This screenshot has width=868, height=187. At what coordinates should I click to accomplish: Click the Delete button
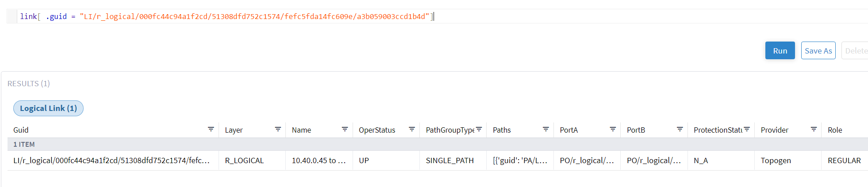856,51
